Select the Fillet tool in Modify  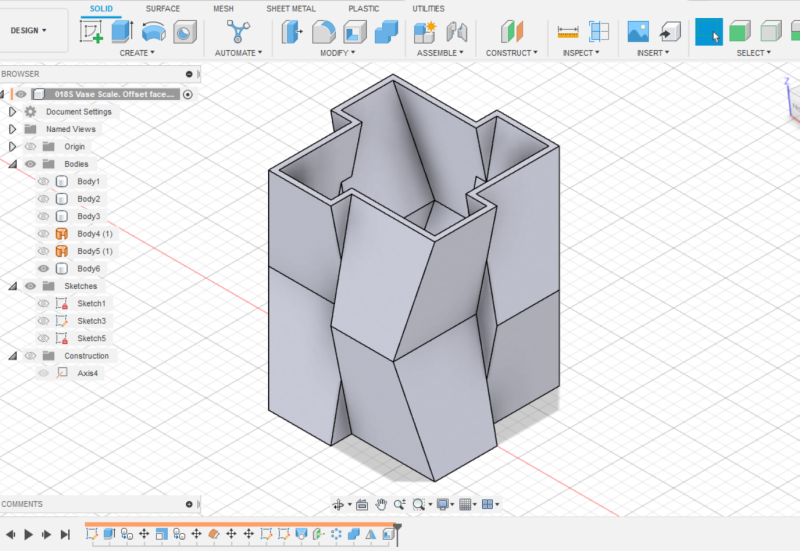point(324,32)
